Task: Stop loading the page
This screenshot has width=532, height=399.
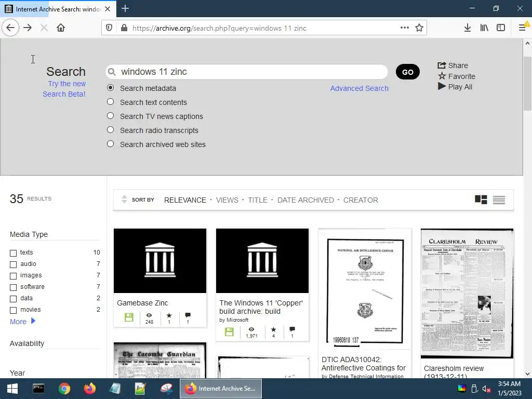Action: pos(44,28)
